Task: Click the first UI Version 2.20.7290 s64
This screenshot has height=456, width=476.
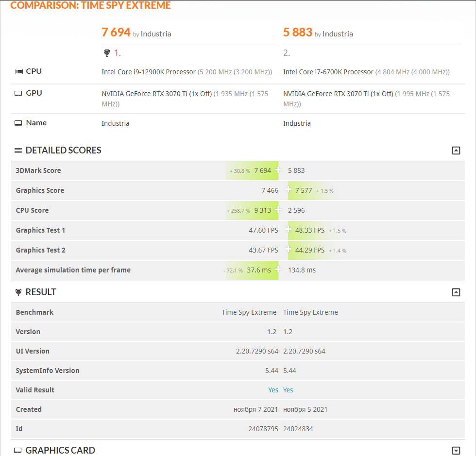Action: point(257,351)
